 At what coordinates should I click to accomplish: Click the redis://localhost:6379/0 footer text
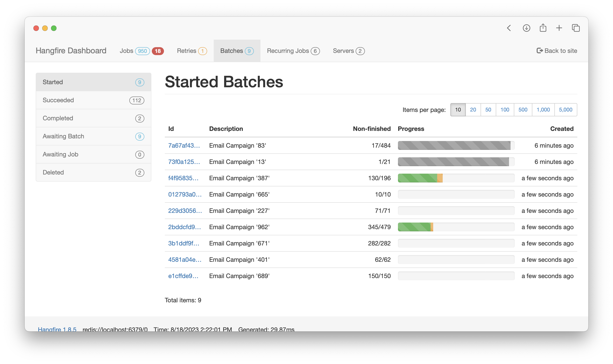115,329
